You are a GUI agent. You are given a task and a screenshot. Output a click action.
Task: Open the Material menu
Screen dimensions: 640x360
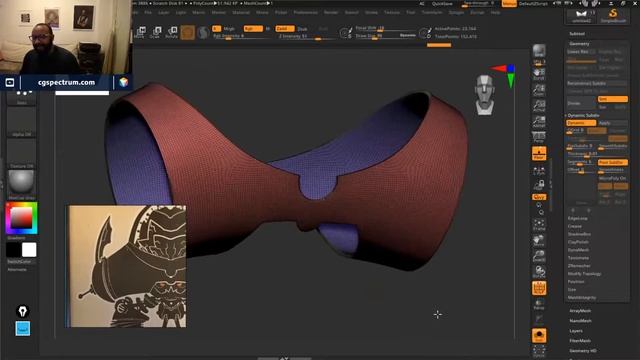(241, 13)
